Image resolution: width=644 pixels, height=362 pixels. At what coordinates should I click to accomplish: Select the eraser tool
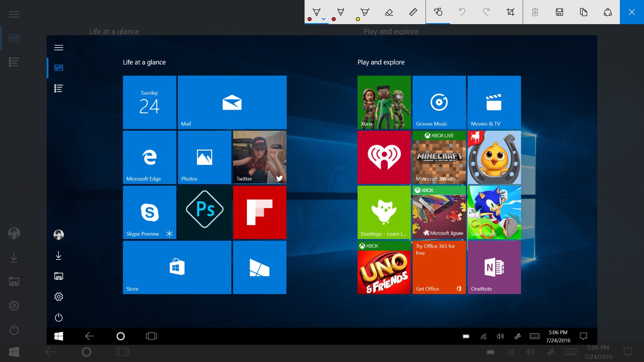pos(389,12)
